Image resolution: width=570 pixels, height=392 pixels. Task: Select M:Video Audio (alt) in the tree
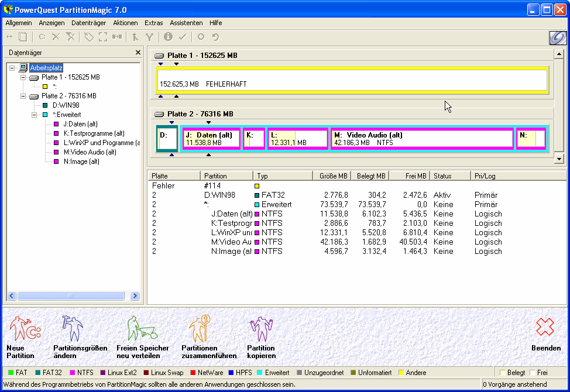(90, 152)
